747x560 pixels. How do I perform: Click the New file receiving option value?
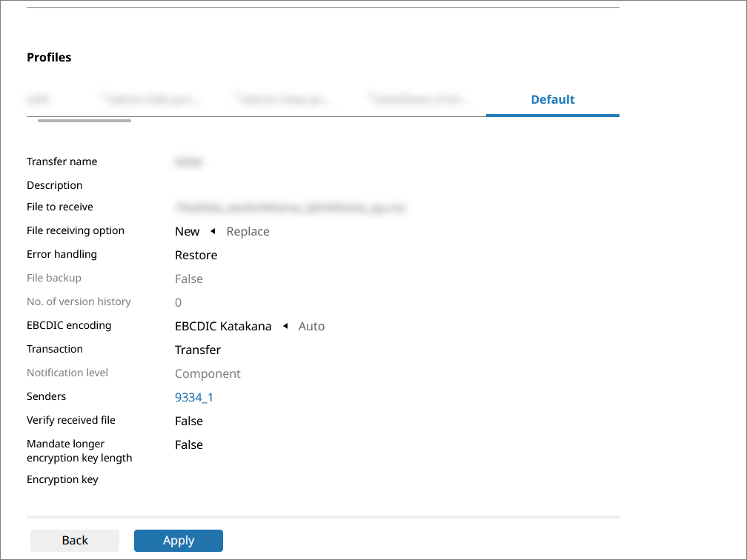pos(187,232)
